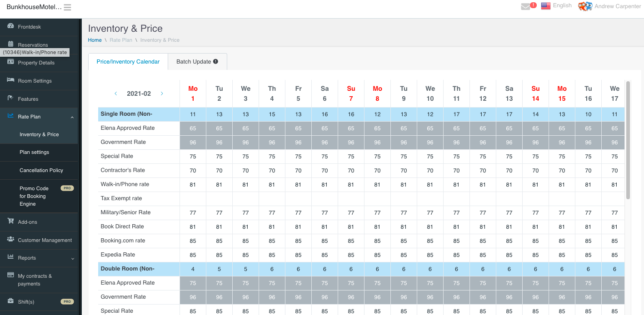Click the hamburger menu icon

67,7
